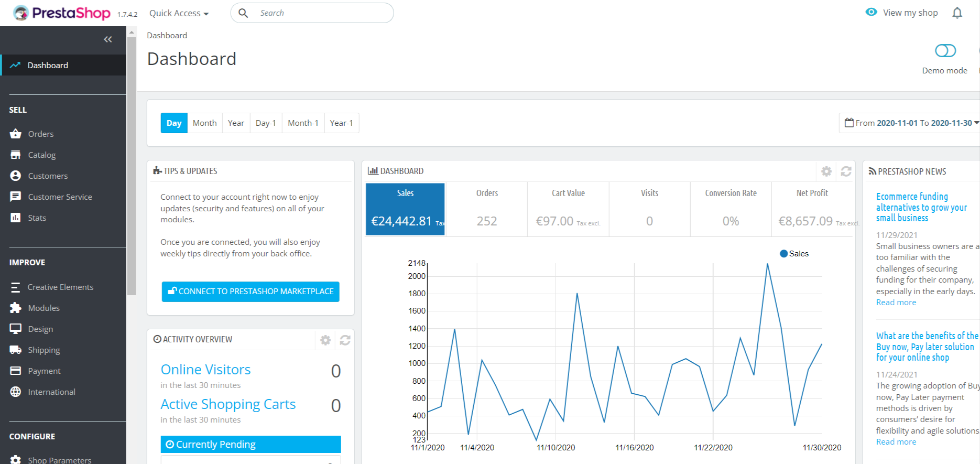Focus the top Search field

point(312,13)
